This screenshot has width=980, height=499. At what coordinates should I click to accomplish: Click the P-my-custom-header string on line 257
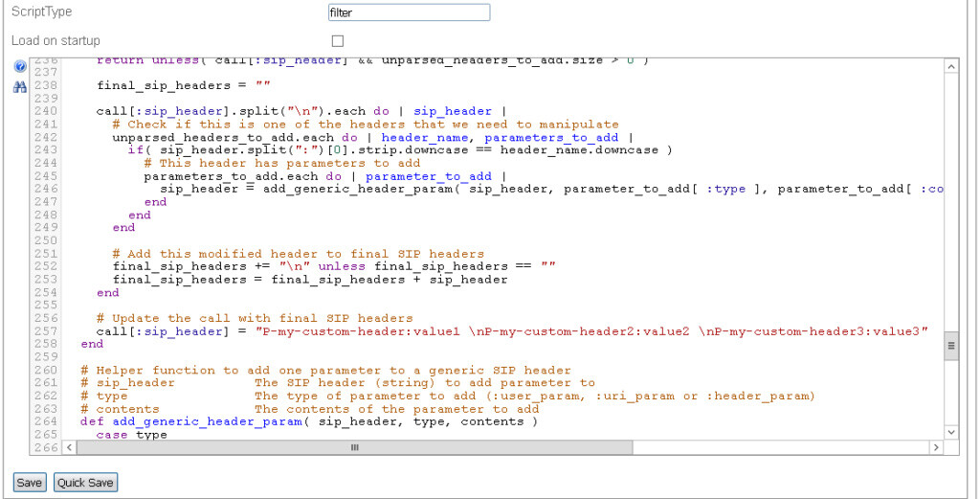click(592, 331)
